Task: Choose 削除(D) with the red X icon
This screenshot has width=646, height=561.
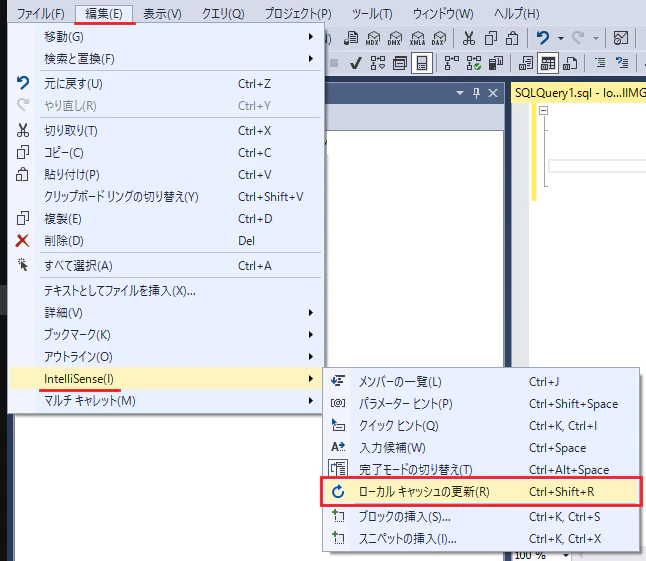Action: pos(165,241)
